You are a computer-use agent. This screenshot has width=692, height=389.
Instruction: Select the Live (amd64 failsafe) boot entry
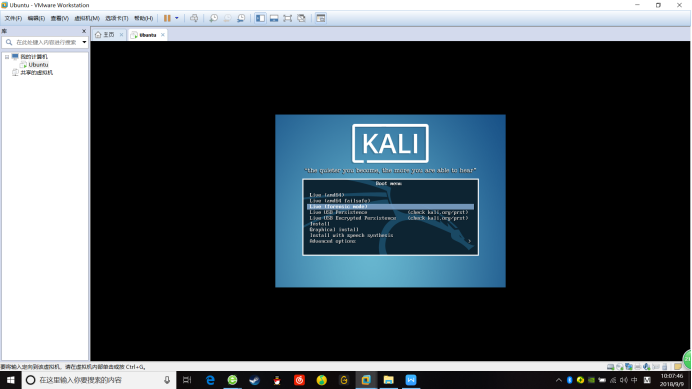click(x=340, y=200)
